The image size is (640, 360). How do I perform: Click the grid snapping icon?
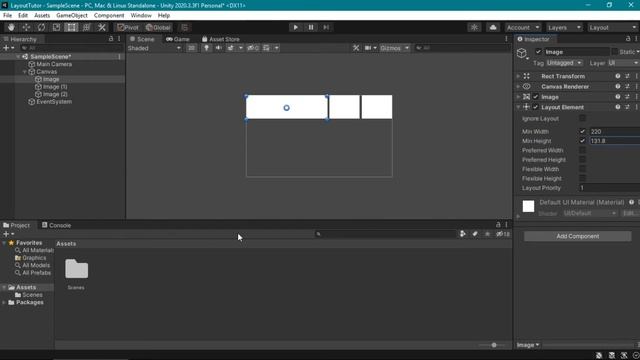pyautogui.click(x=184, y=27)
